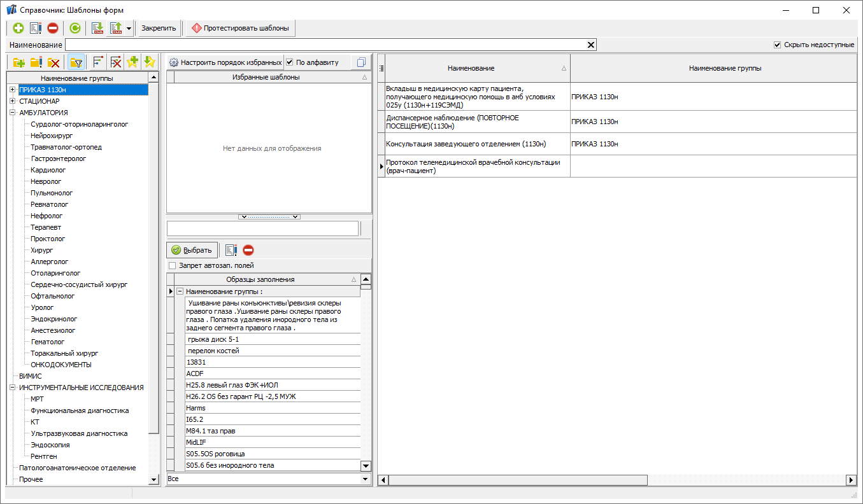The height and width of the screenshot is (504, 863).
Task: Expand the ПРИКАЗ 1130н tree group
Action: click(12, 90)
